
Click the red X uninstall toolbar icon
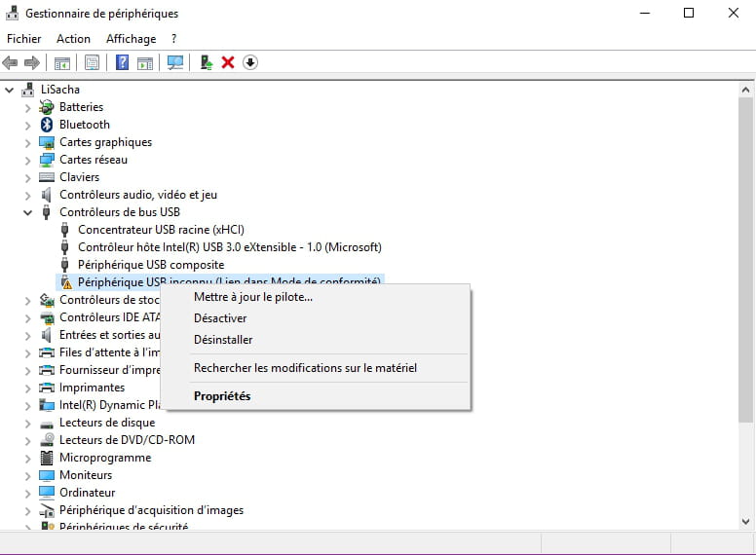coord(228,62)
